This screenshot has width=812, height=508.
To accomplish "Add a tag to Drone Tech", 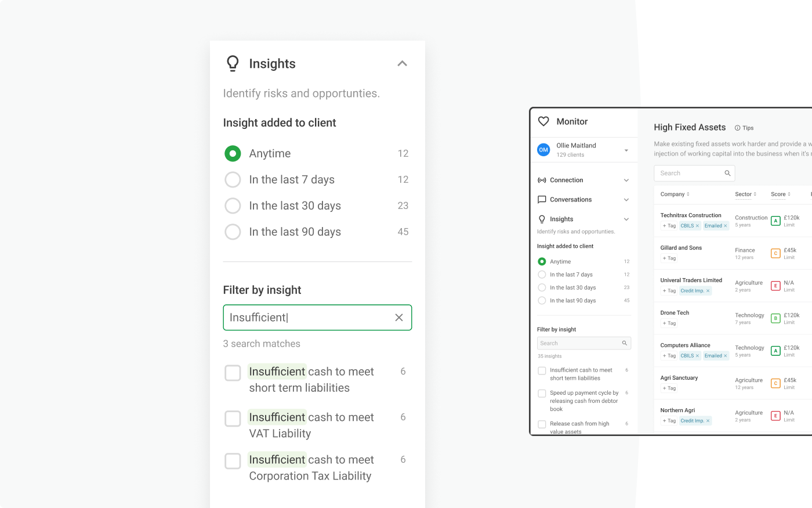I will (x=669, y=323).
